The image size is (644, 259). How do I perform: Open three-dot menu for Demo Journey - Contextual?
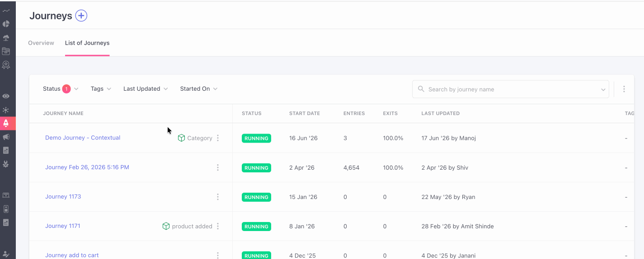click(x=218, y=138)
